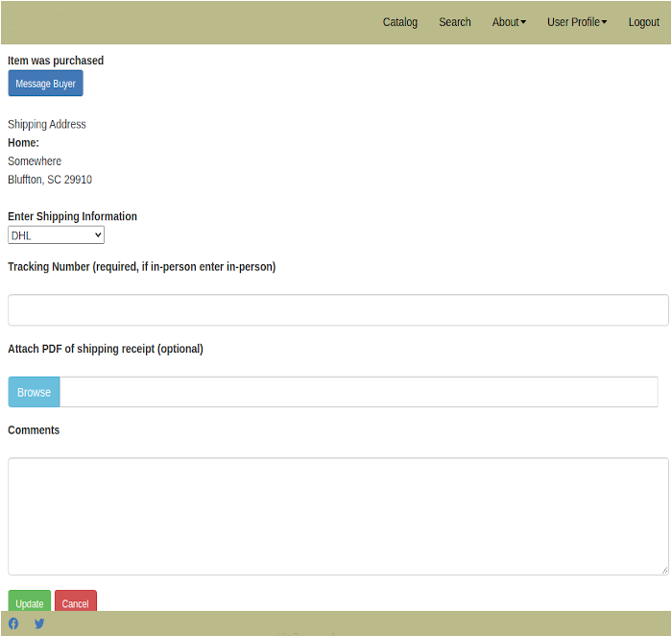This screenshot has height=636, width=672.
Task: Open the DHL shipping carrier select box
Action: [56, 235]
